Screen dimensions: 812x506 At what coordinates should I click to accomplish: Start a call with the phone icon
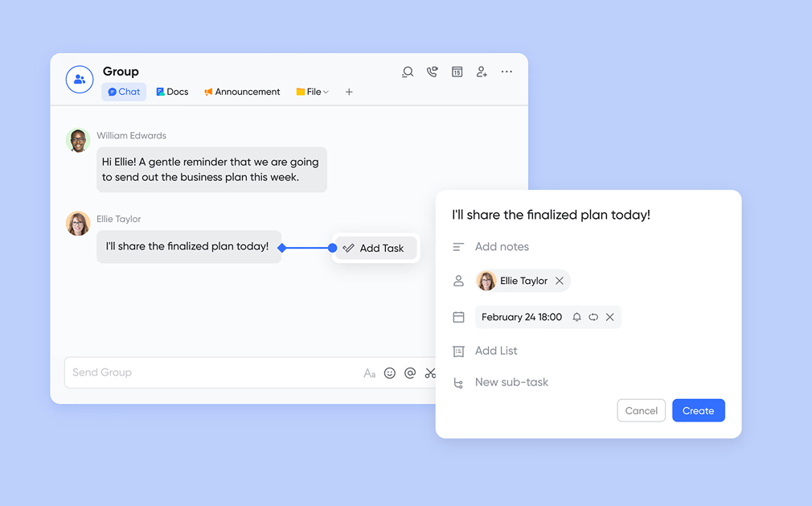[433, 72]
